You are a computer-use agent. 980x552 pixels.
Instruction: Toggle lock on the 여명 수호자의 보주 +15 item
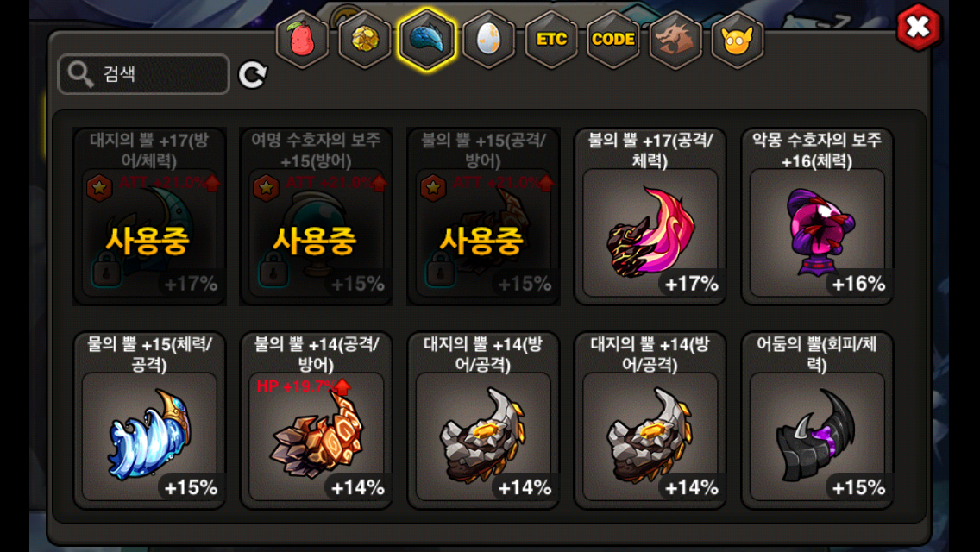273,270
